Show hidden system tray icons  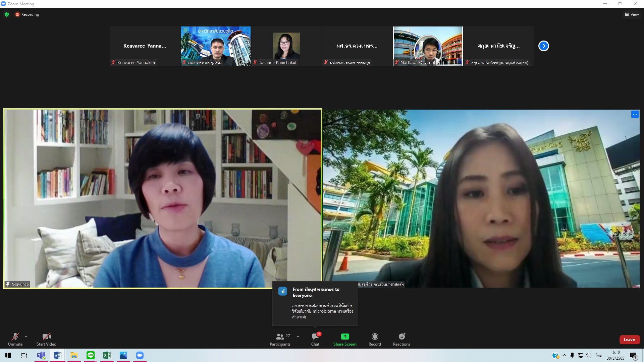click(x=565, y=355)
